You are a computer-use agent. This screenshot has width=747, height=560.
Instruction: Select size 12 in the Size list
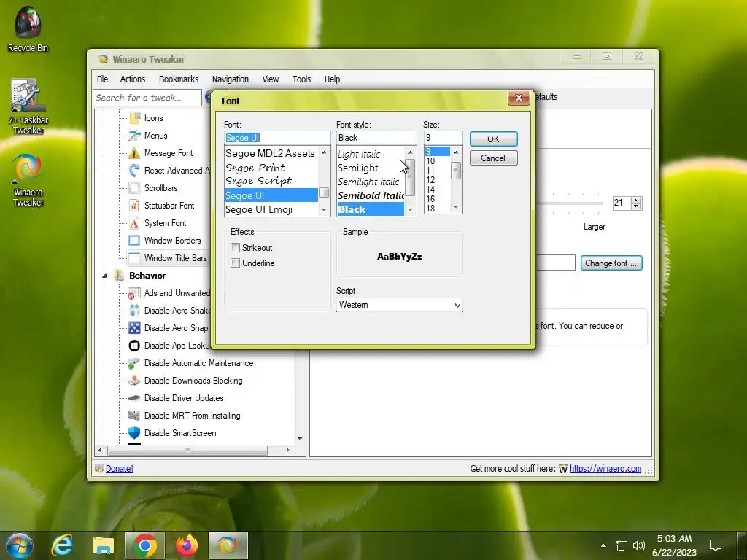click(x=437, y=180)
